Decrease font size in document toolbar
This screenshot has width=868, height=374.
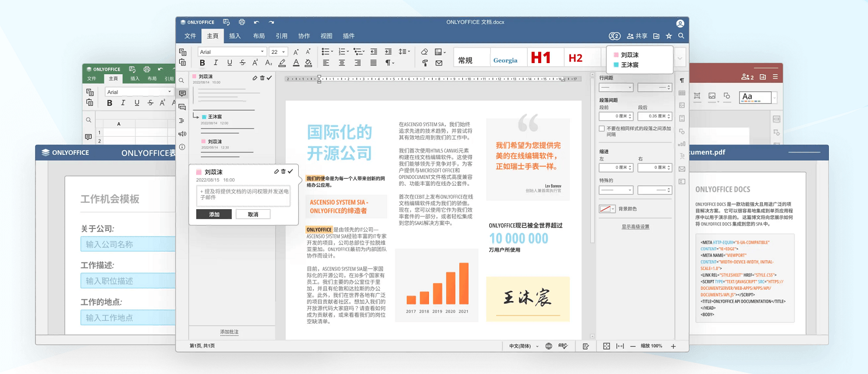tap(308, 52)
